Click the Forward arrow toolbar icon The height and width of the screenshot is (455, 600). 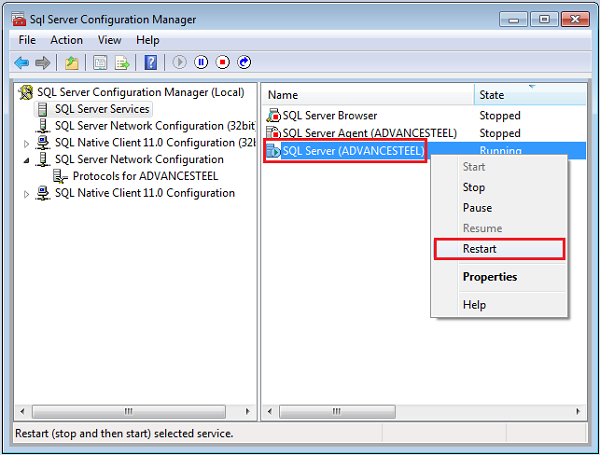coord(42,62)
